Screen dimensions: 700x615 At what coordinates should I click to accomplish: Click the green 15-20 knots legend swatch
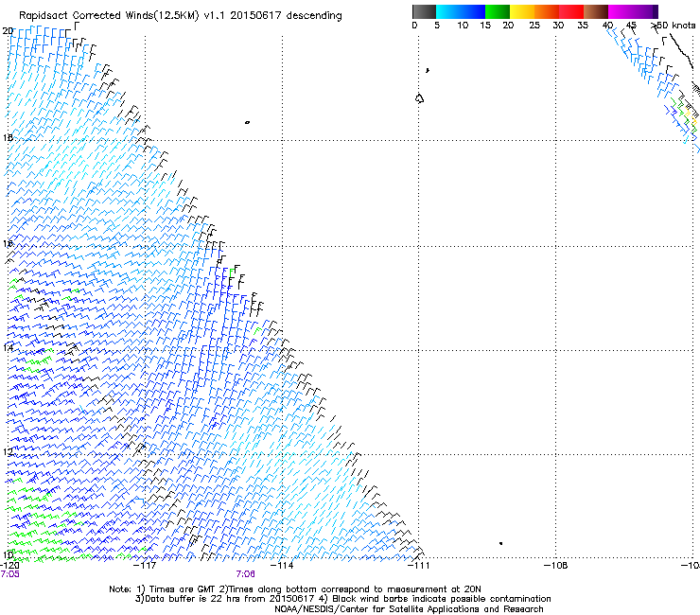[x=498, y=11]
